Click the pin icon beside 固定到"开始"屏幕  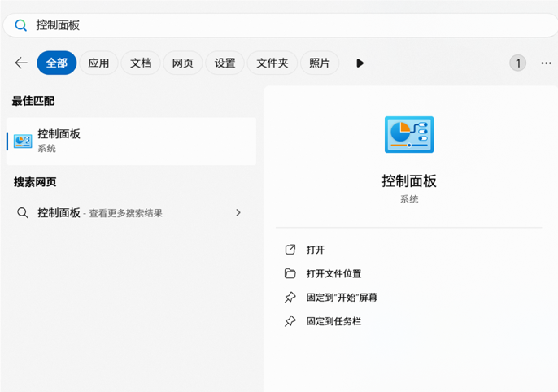(290, 298)
